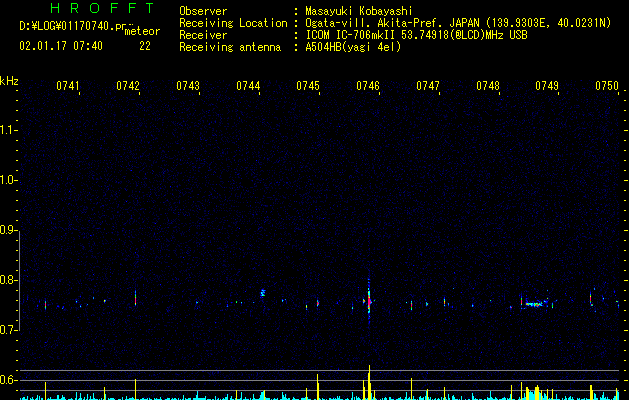This screenshot has height=400, width=629.
Task: Select observer name Masayuki Kobayashi
Action: (x=359, y=11)
